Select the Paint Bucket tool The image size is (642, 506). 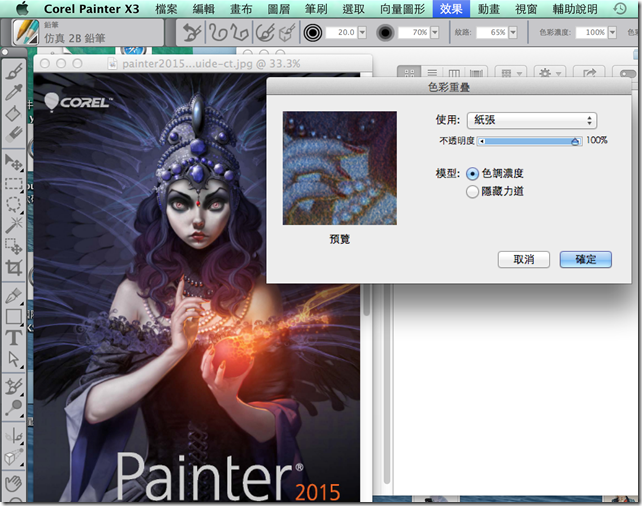(14, 113)
